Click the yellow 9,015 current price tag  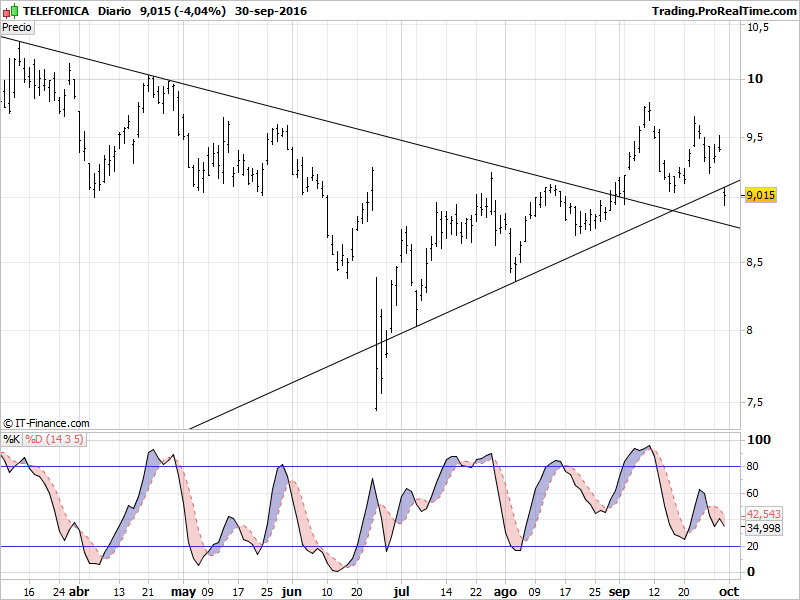click(x=760, y=195)
